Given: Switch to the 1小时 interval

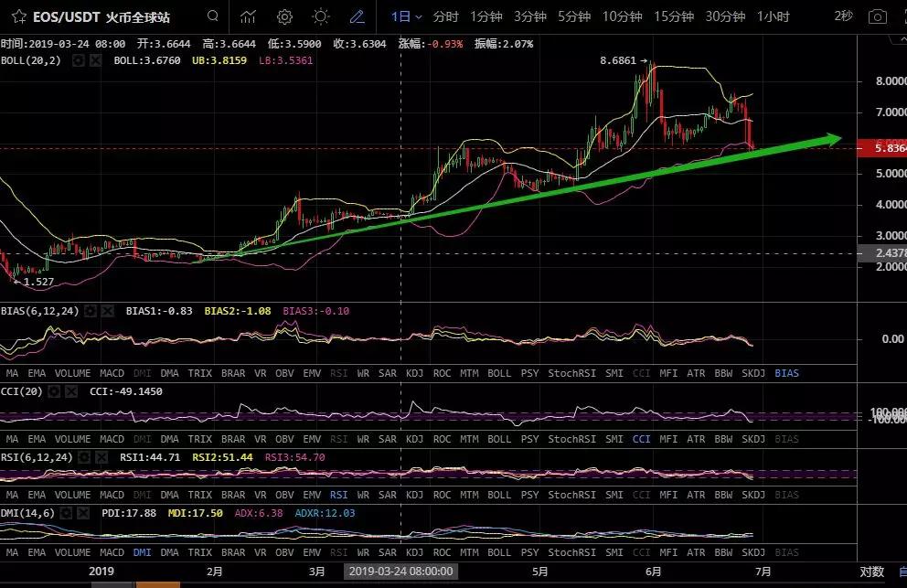Looking at the screenshot, I should [x=774, y=16].
